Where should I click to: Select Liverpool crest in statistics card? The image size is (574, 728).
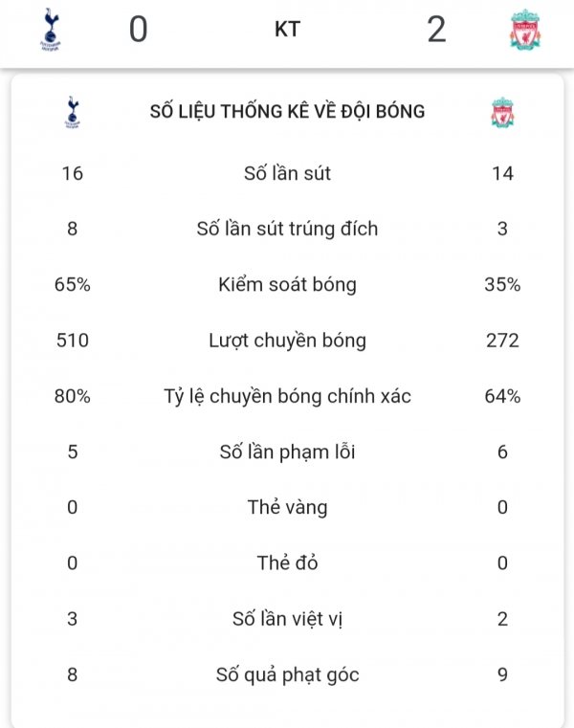point(502,112)
